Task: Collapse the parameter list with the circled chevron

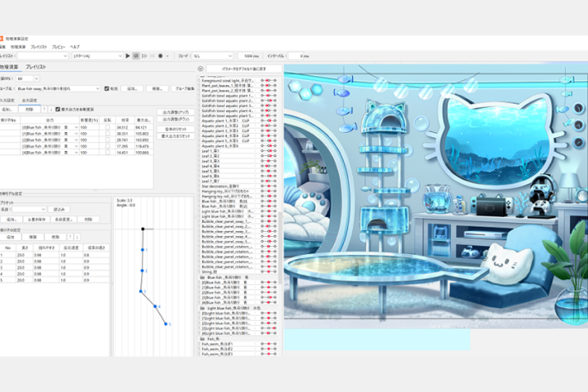Action: (201, 69)
